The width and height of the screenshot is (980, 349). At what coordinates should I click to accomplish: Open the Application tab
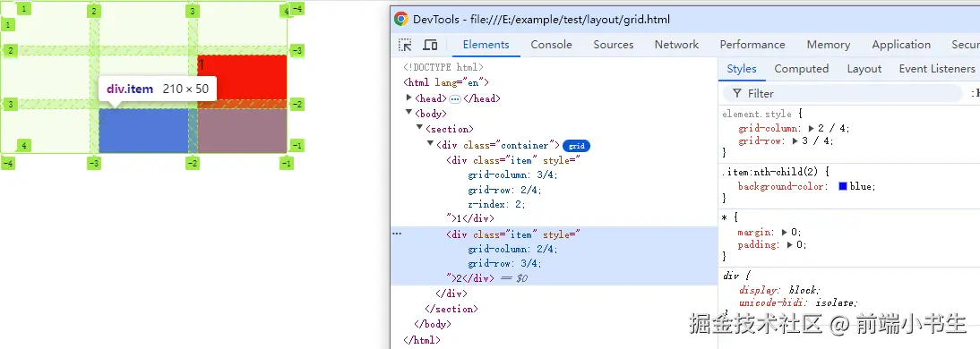tap(901, 45)
